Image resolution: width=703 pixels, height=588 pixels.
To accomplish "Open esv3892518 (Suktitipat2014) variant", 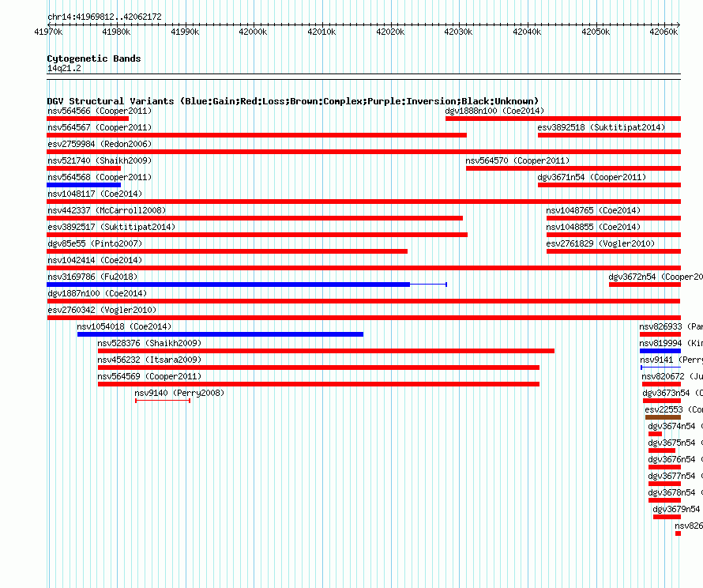I will 601,127.
